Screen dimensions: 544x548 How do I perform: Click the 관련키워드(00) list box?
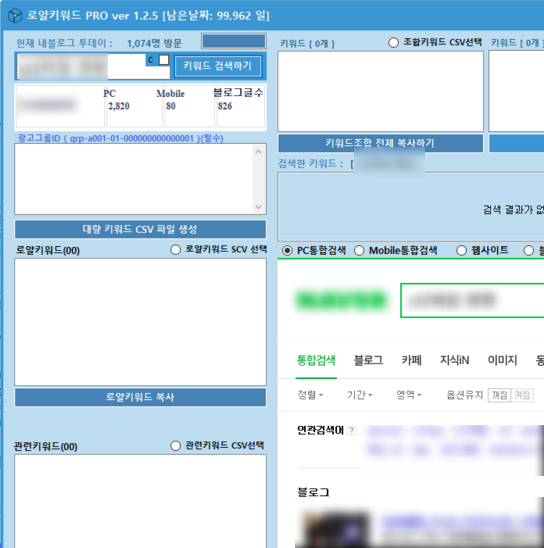click(140, 501)
